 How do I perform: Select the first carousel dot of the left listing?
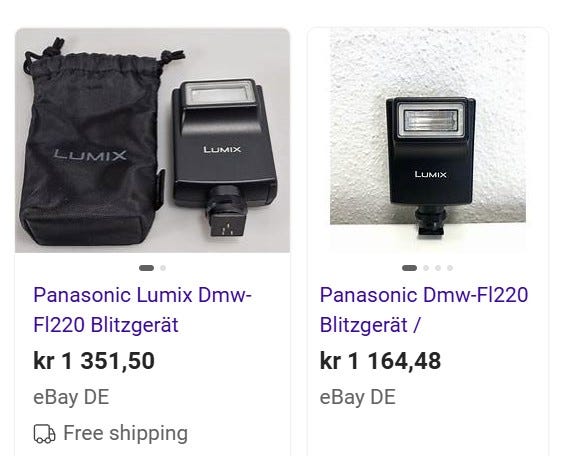146,268
